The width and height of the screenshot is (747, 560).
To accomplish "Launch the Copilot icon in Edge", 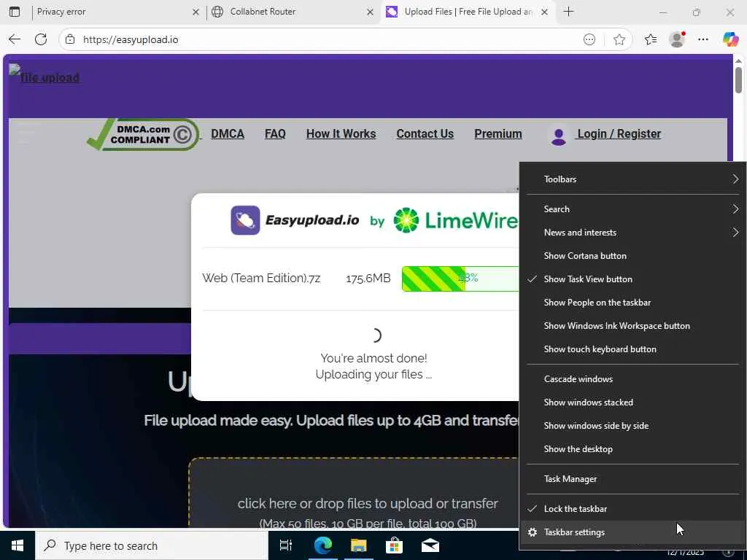I will tap(730, 39).
